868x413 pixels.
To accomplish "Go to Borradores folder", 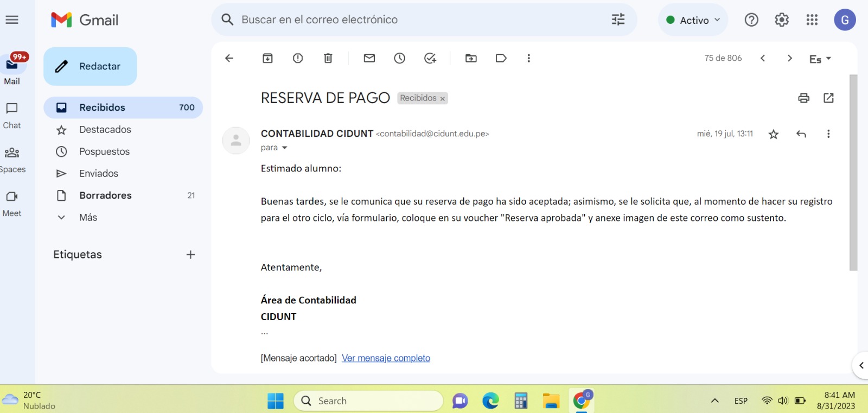I will point(105,195).
